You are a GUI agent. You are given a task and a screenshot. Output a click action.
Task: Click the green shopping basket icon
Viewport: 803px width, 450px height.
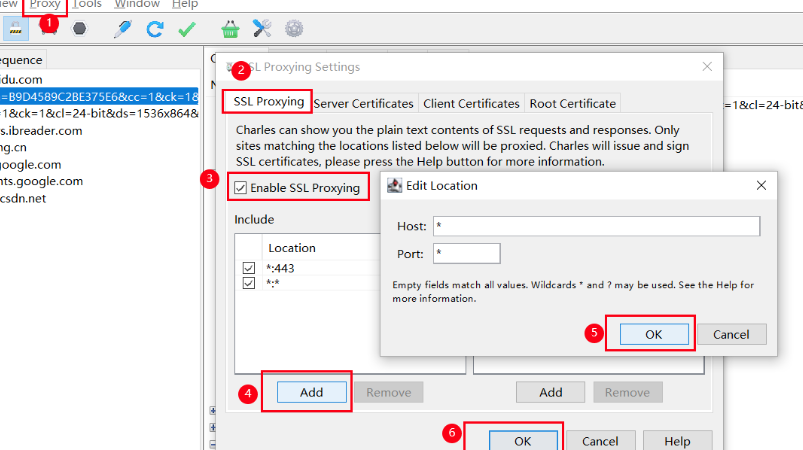tap(230, 29)
